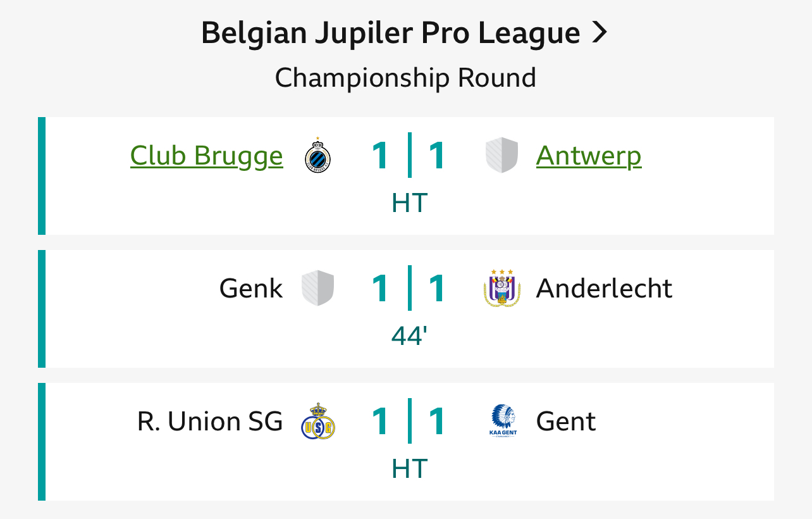Click the Anderlecht away score
Screen dimensions: 812x519
click(x=436, y=289)
